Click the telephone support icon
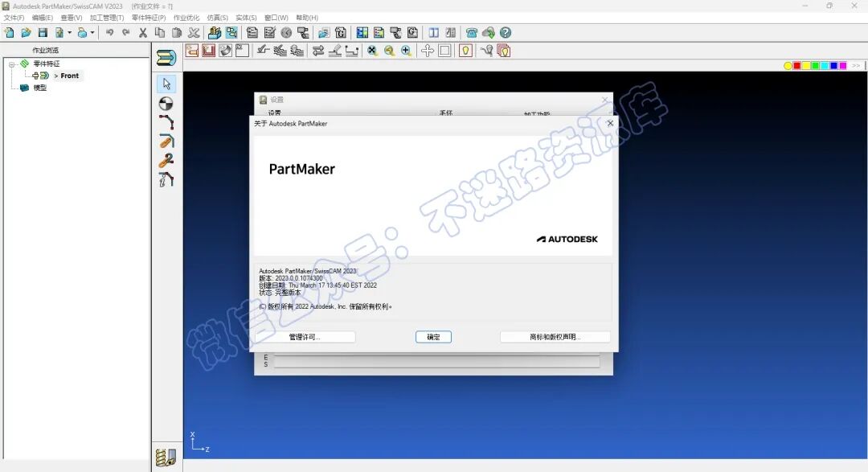868x472 pixels. (472, 33)
